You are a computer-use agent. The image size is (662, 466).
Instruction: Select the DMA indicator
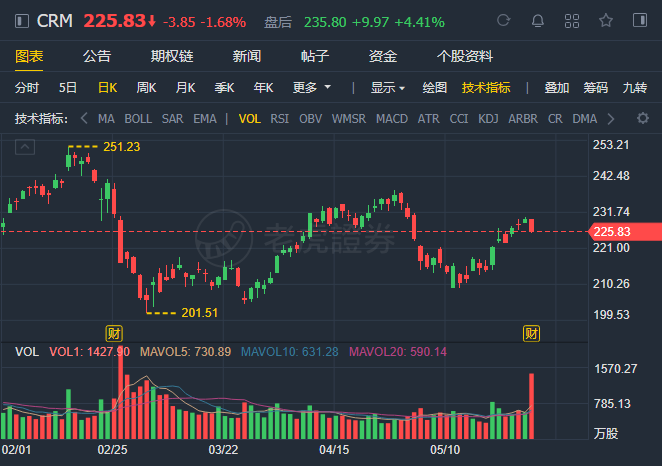(x=584, y=119)
